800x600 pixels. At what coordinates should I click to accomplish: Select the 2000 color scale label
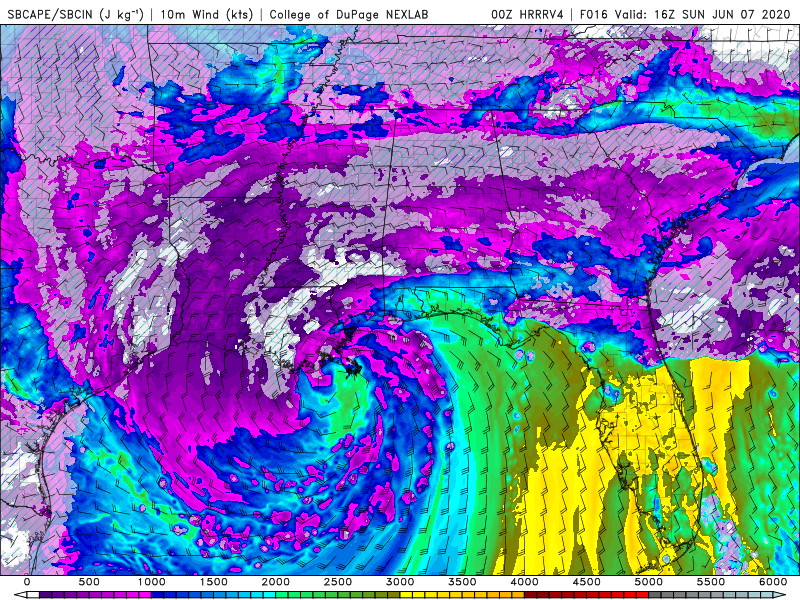(x=276, y=582)
